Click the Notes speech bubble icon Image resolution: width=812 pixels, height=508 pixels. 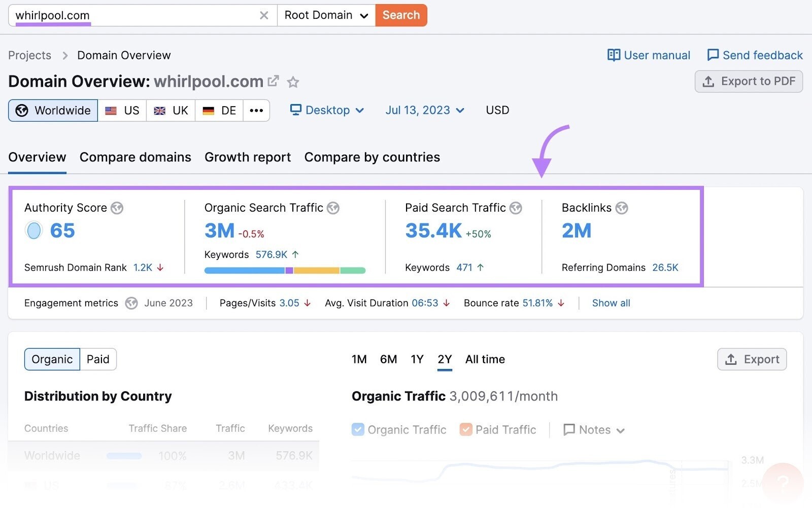[x=569, y=430]
